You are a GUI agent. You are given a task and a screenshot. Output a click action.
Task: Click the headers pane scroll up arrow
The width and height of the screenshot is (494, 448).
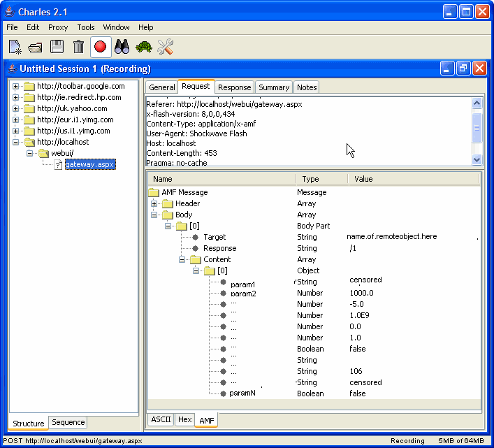(477, 103)
